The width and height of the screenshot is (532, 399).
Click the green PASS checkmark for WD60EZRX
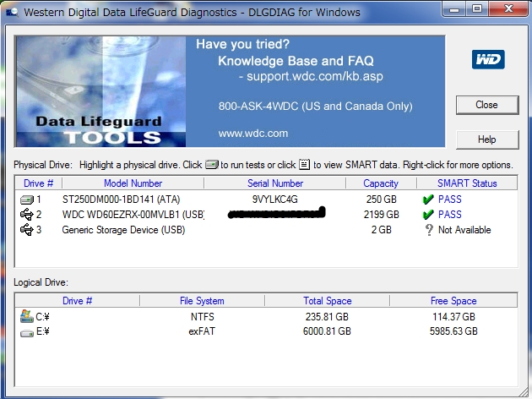(x=428, y=214)
